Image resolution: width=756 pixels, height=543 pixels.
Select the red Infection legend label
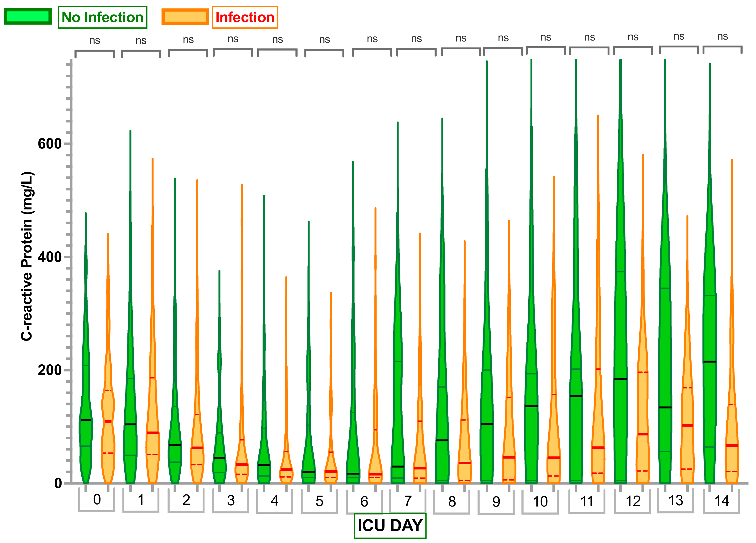(245, 17)
